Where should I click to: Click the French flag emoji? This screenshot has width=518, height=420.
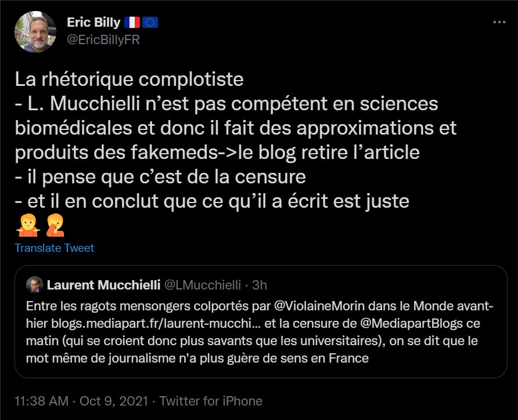[132, 23]
